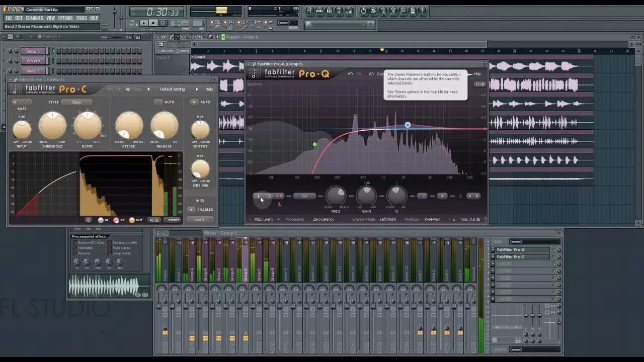Open the Pro-C 48 dB range menu

tap(154, 220)
